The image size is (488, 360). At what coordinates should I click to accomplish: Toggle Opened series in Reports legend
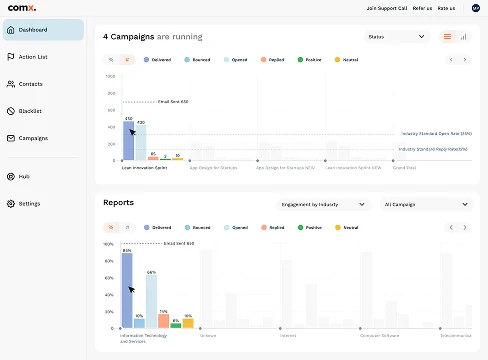(x=236, y=227)
